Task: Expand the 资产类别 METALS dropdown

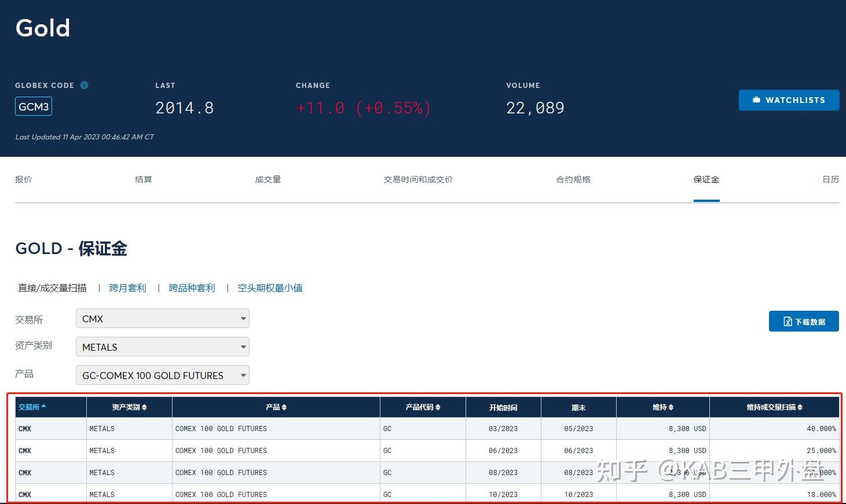Action: point(163,347)
